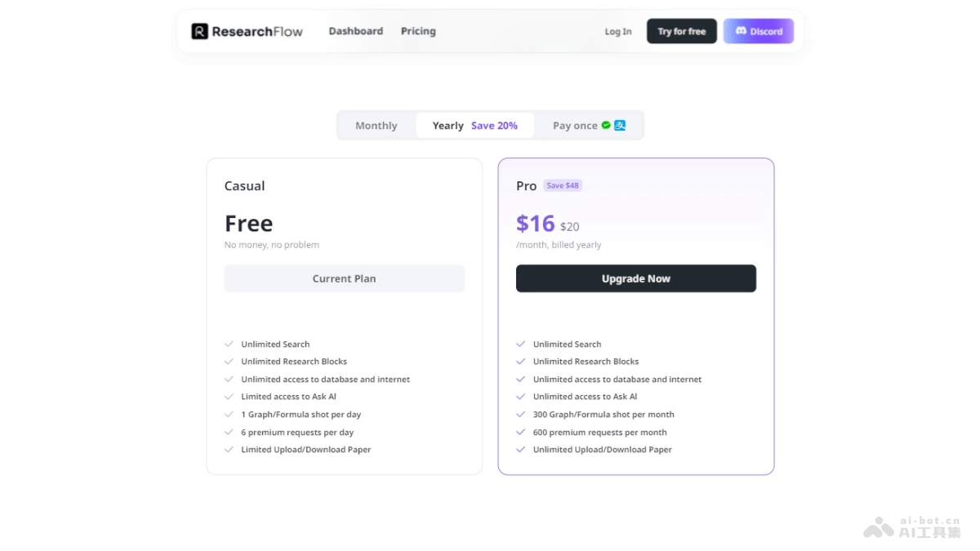Click the WeChat Pay icon beside Pay once
This screenshot has width=980, height=551.
[x=606, y=125]
